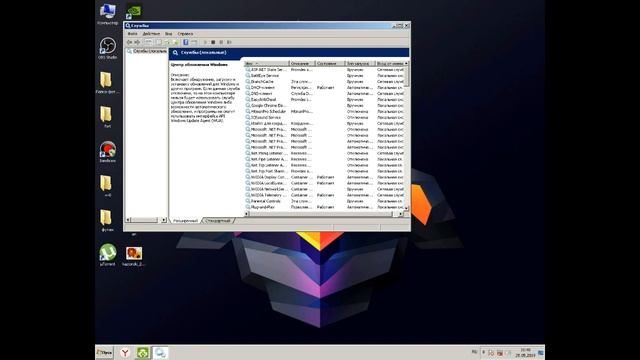Select the BattlEye Service row
Image resolution: width=640 pixels, height=360 pixels.
tap(324, 76)
